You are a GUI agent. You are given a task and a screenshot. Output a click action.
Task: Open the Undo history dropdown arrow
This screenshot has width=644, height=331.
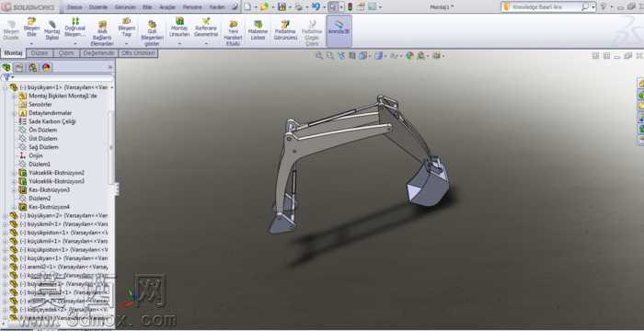tap(324, 7)
